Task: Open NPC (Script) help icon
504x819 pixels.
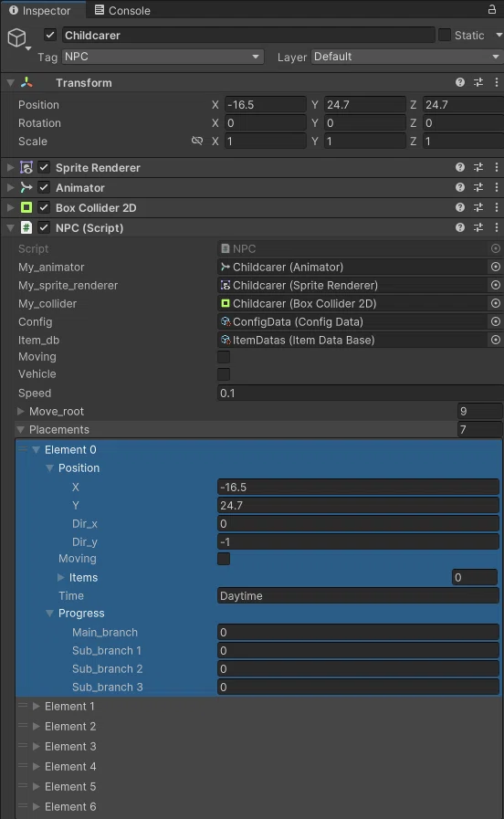Action: pyautogui.click(x=460, y=227)
